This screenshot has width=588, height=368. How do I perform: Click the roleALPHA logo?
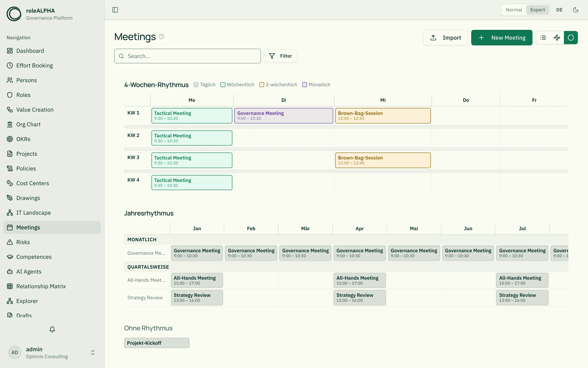coord(14,14)
